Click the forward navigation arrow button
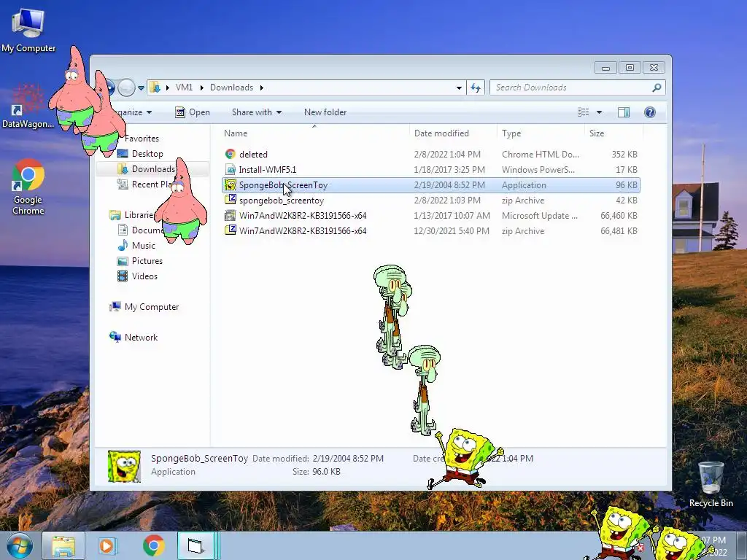The height and width of the screenshot is (560, 747). tap(126, 87)
